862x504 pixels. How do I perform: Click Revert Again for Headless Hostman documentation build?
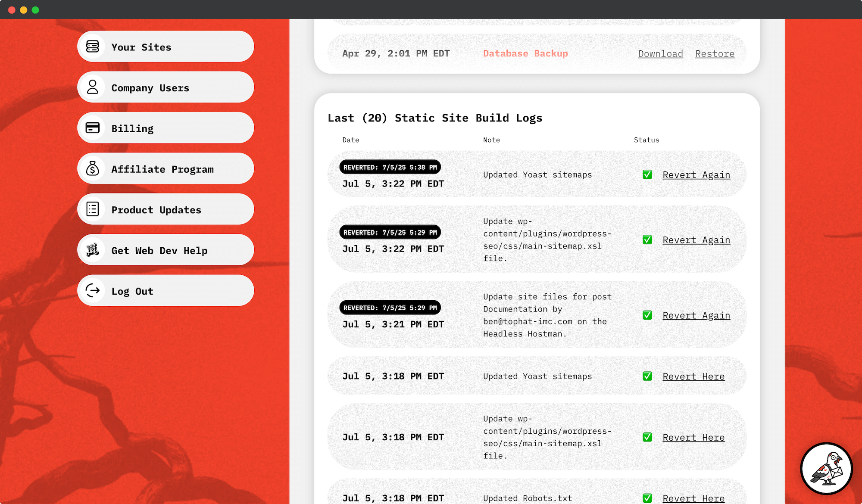click(696, 316)
